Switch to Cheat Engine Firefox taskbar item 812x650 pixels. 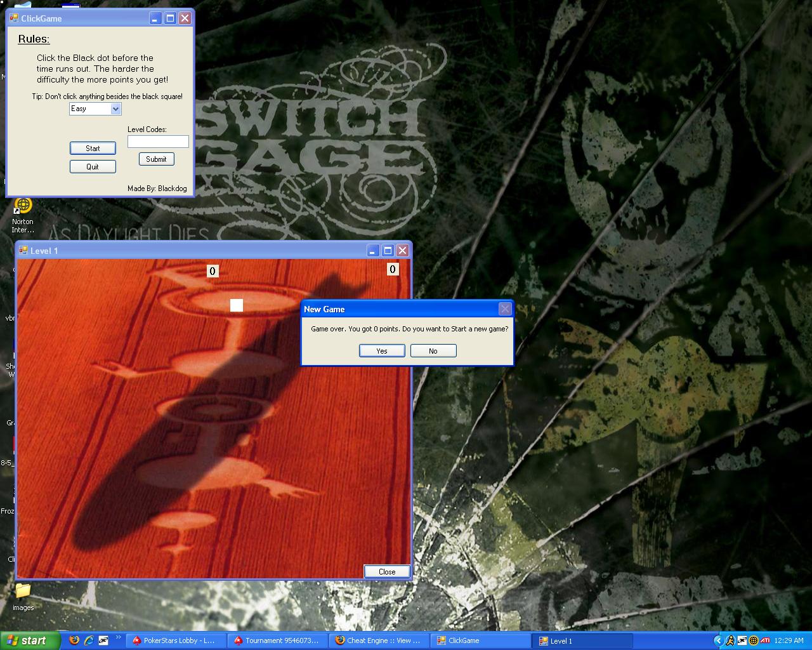pos(378,640)
